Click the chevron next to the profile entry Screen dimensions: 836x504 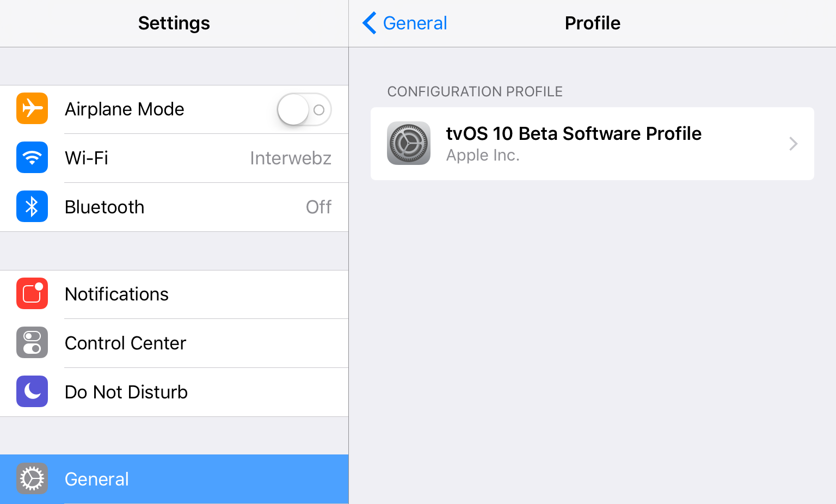(793, 143)
